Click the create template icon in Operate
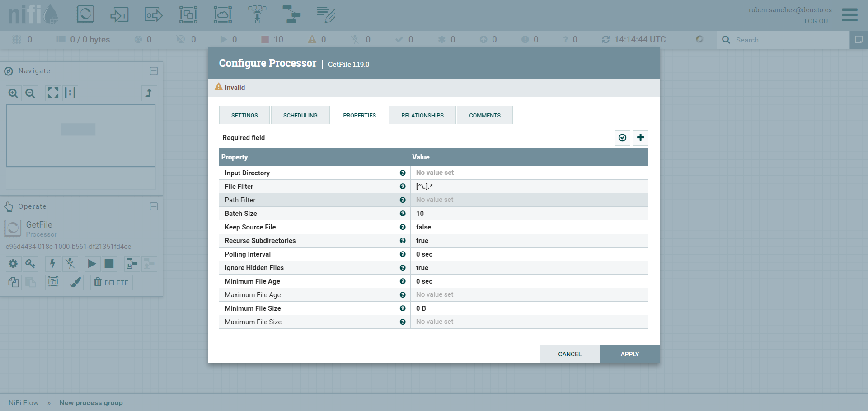 click(132, 264)
